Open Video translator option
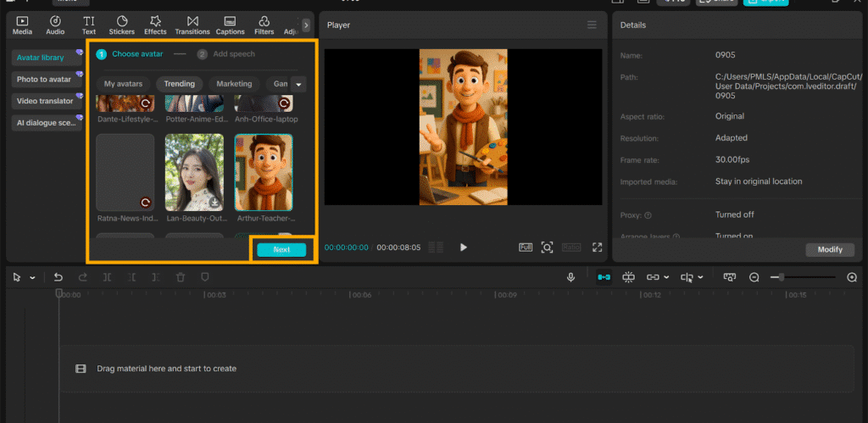 pyautogui.click(x=47, y=101)
